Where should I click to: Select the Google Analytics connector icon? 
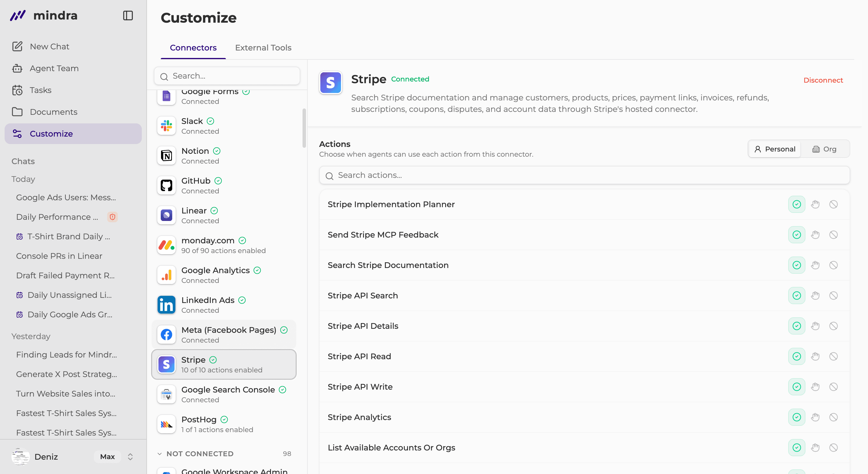[x=166, y=275]
